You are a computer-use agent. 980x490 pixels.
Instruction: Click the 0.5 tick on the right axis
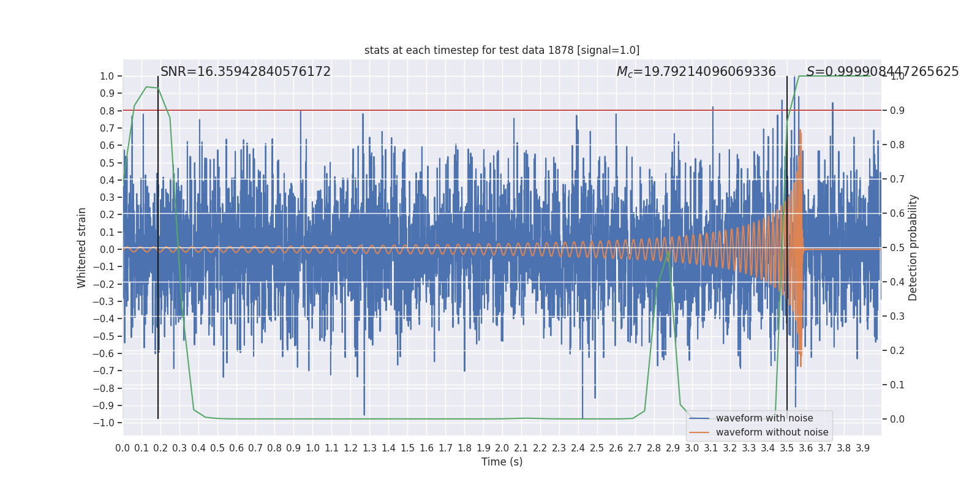click(x=897, y=248)
